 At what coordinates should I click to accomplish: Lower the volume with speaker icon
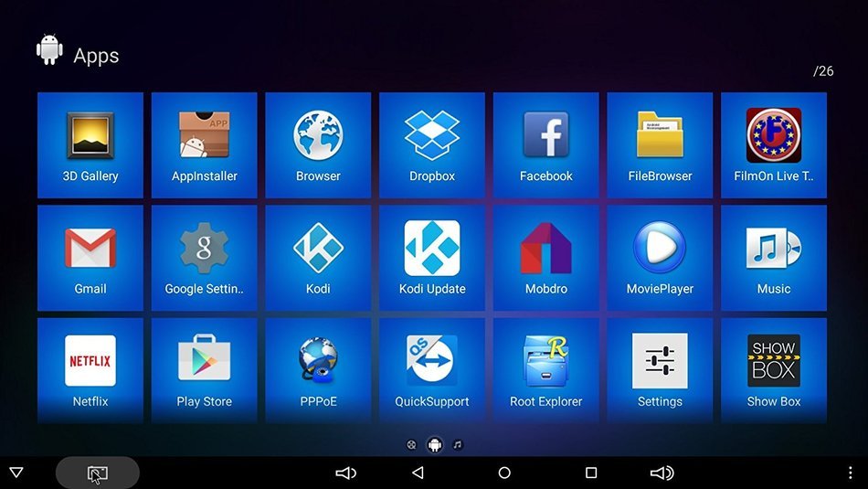point(346,473)
